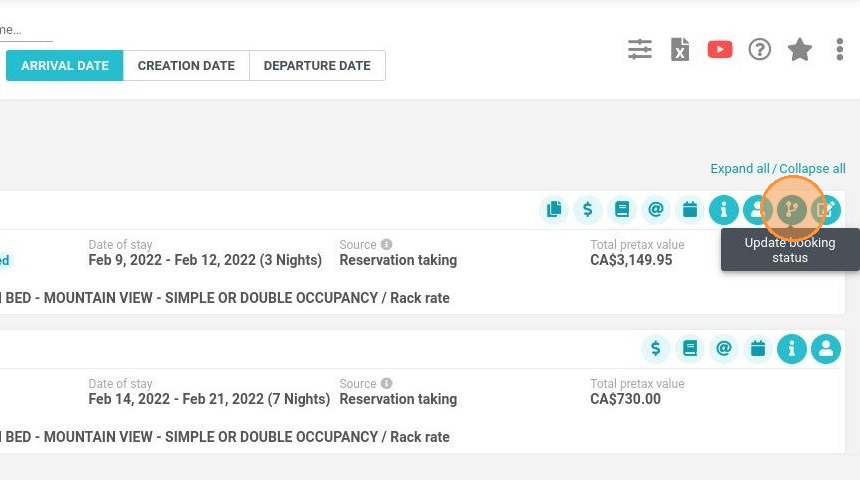This screenshot has height=480, width=860.
Task: Update booking status icon on Feb 9 booking
Action: click(792, 210)
